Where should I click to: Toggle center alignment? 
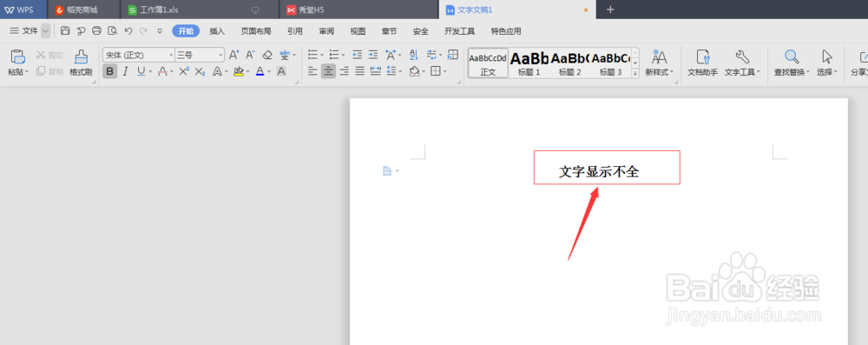coord(328,71)
